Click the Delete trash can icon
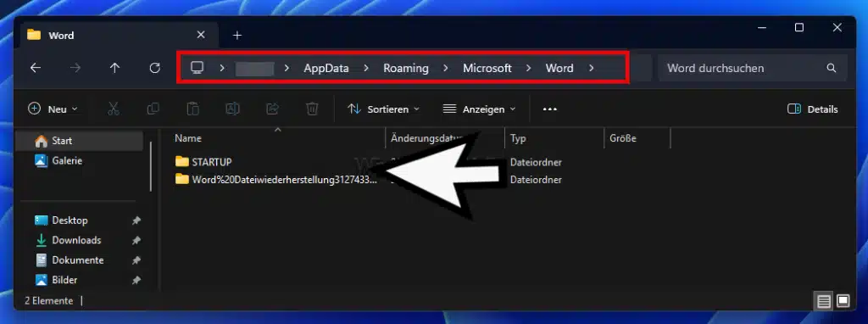The image size is (868, 324). pos(312,109)
